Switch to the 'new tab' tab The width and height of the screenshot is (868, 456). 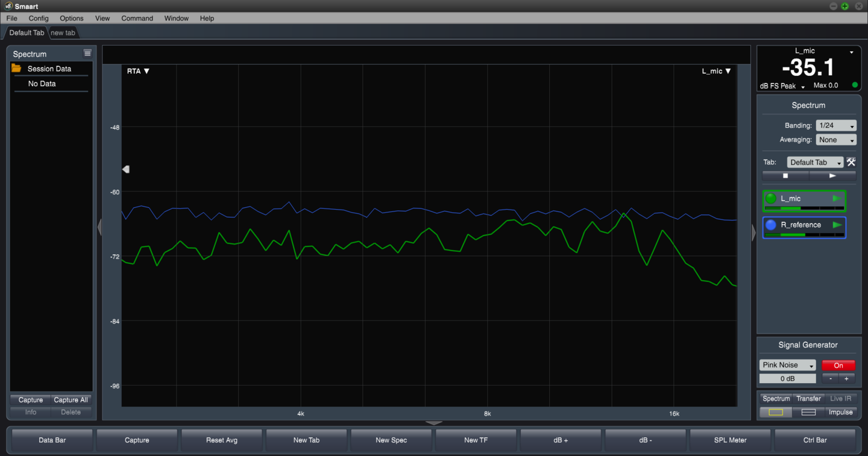[x=63, y=33]
